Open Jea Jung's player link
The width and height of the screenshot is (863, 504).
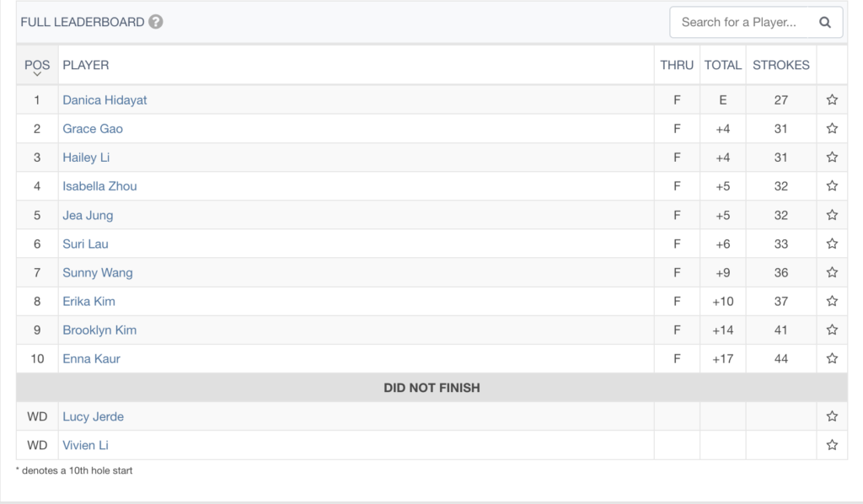(x=88, y=215)
